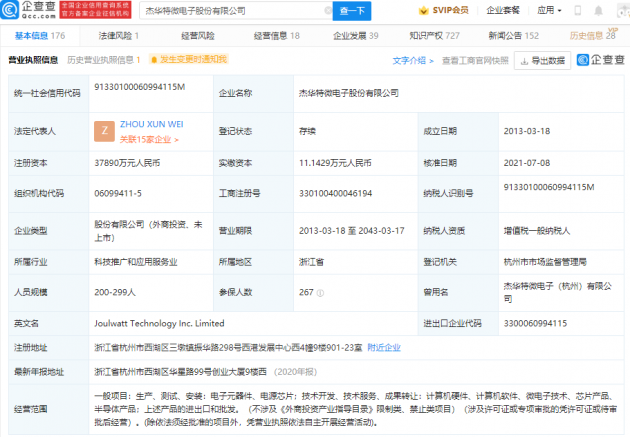Click the SVIP会员 crown icon
This screenshot has width=630, height=437.
[x=423, y=11]
